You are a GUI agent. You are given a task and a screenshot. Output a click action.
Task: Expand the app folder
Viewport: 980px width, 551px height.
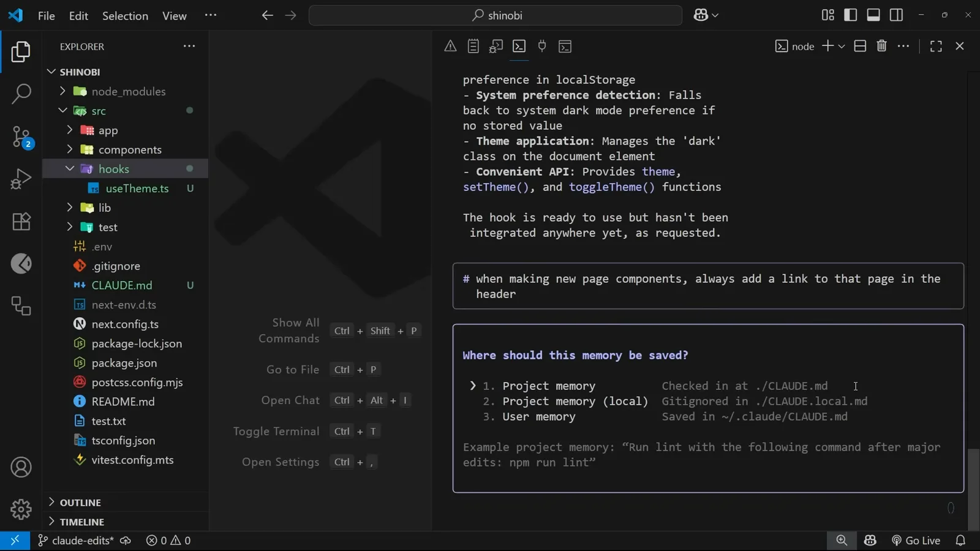click(x=70, y=130)
